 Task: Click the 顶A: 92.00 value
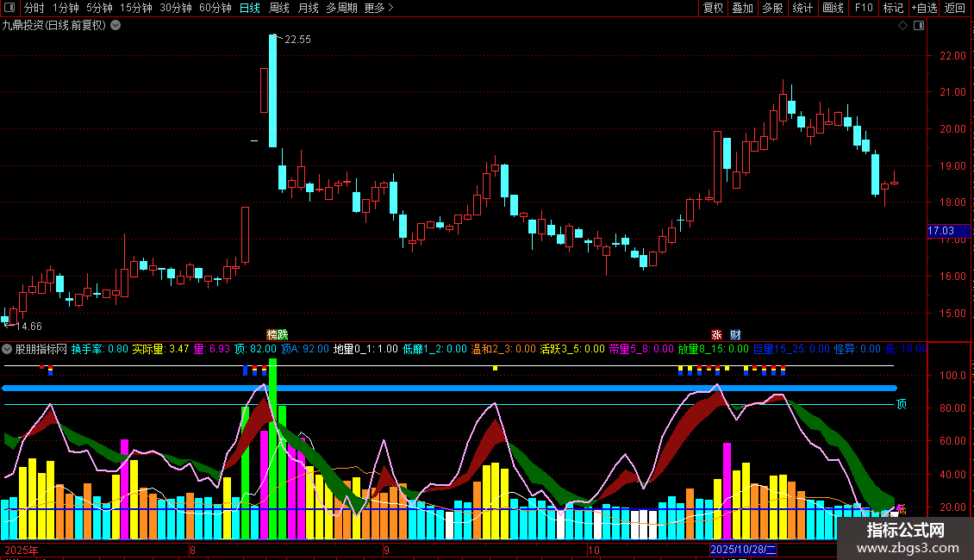305,349
